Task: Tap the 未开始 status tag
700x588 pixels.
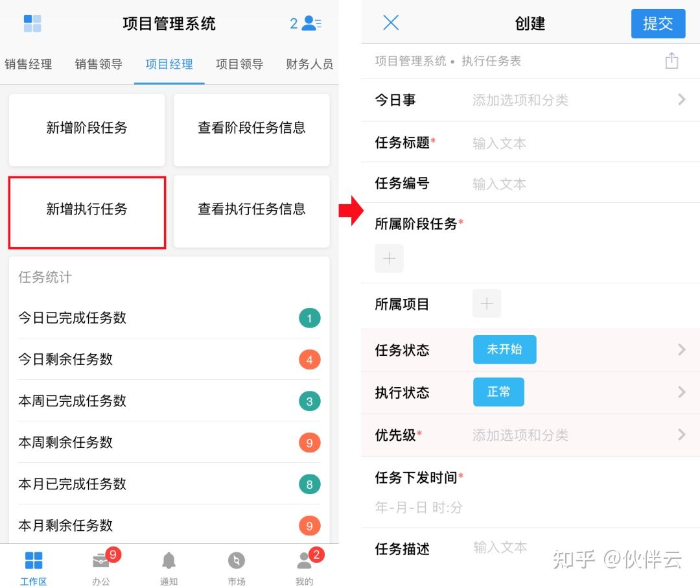Action: [504, 349]
